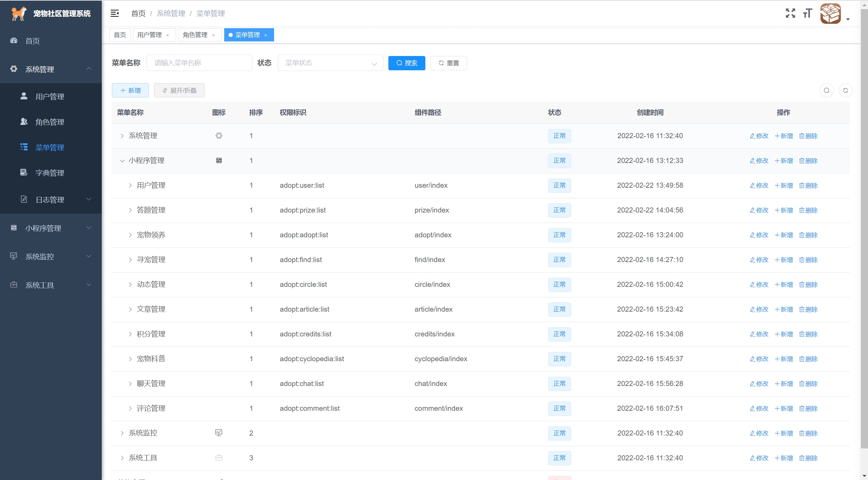Open the font size setting icon
Viewport: 868px width, 480px height.
point(808,13)
